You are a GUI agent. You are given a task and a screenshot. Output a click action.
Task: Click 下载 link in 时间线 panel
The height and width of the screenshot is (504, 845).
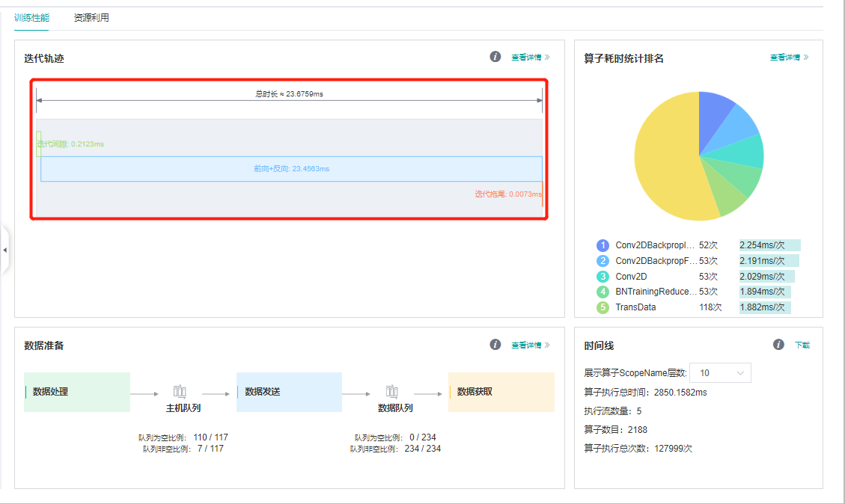[802, 345]
